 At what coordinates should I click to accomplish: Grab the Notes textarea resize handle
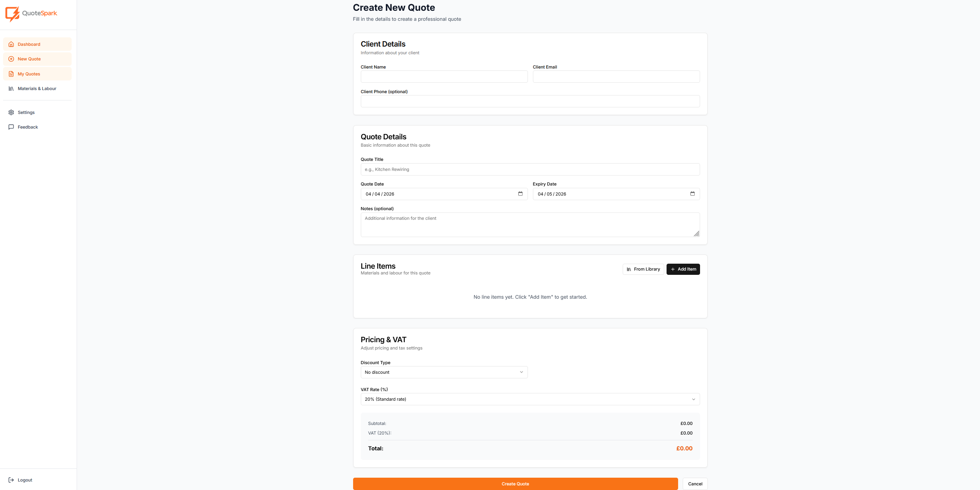pos(696,234)
